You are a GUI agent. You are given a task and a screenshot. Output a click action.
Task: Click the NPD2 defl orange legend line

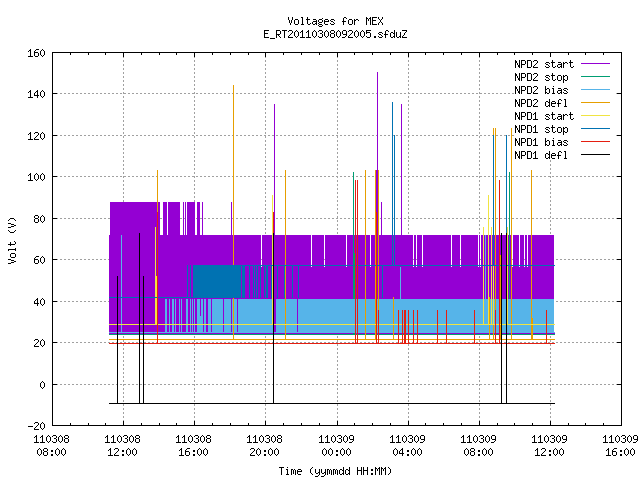(x=595, y=103)
